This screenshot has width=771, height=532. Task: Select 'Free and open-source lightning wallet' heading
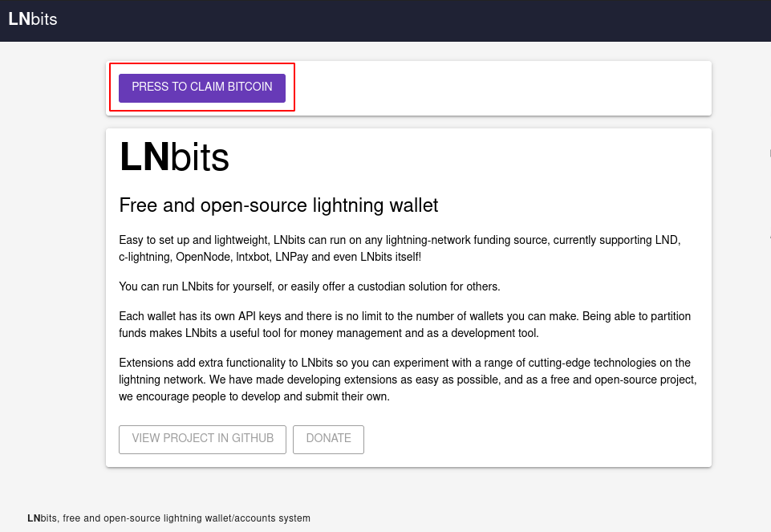tap(278, 205)
